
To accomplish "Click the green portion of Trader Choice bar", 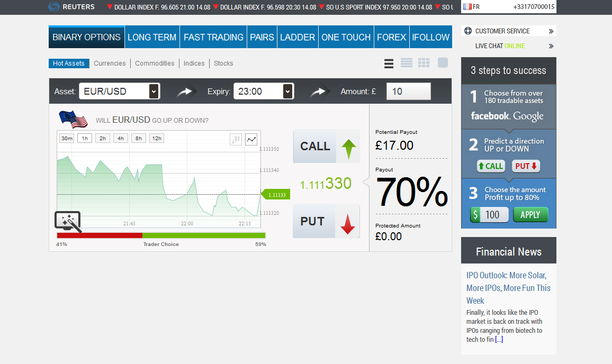I will 204,235.
